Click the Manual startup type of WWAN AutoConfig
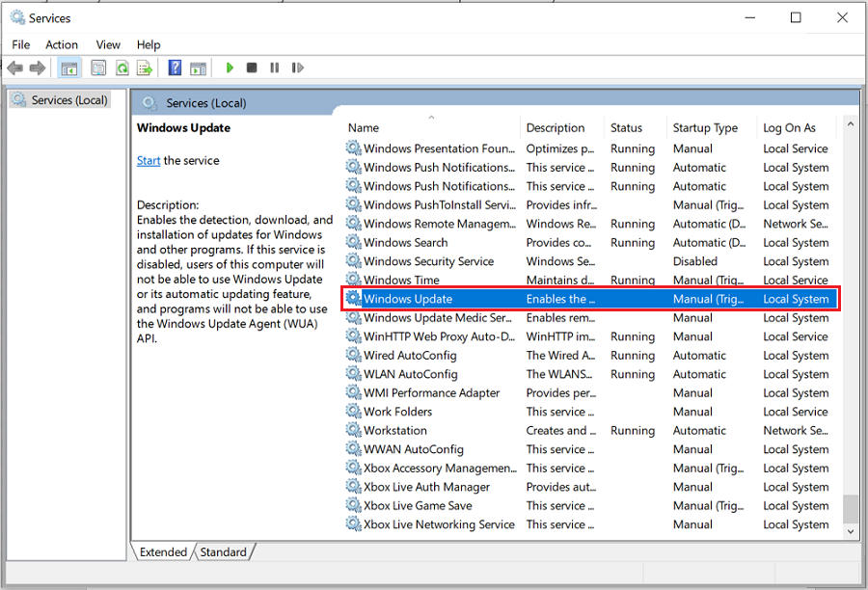This screenshot has height=590, width=868. (692, 449)
